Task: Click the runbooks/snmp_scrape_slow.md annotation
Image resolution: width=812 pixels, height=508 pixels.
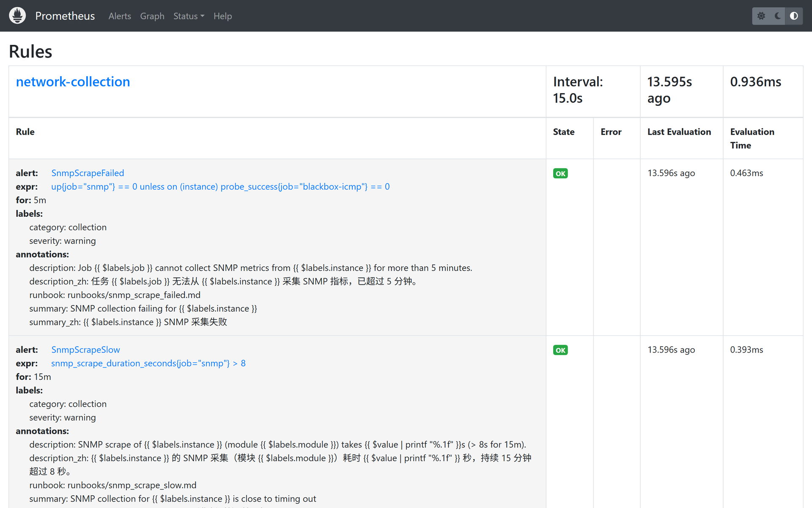Action: pyautogui.click(x=132, y=485)
